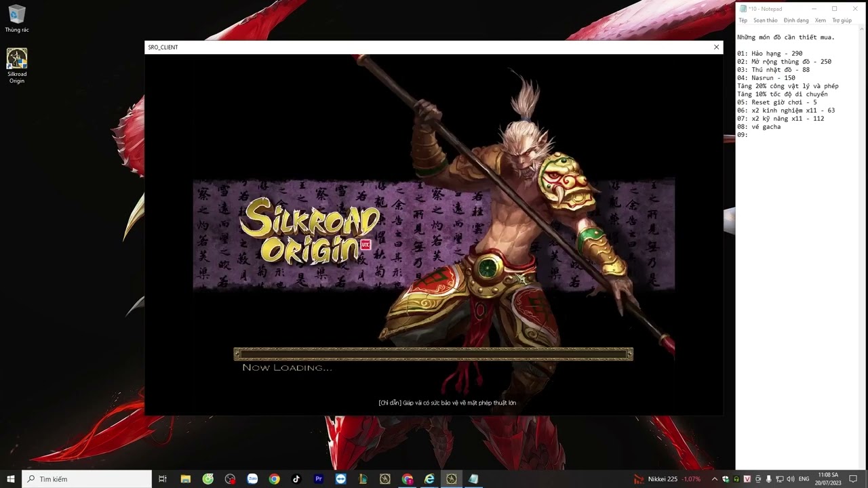The width and height of the screenshot is (868, 488).
Task: Click the heading "Những món đồ cần thiết mua."
Action: (x=786, y=37)
